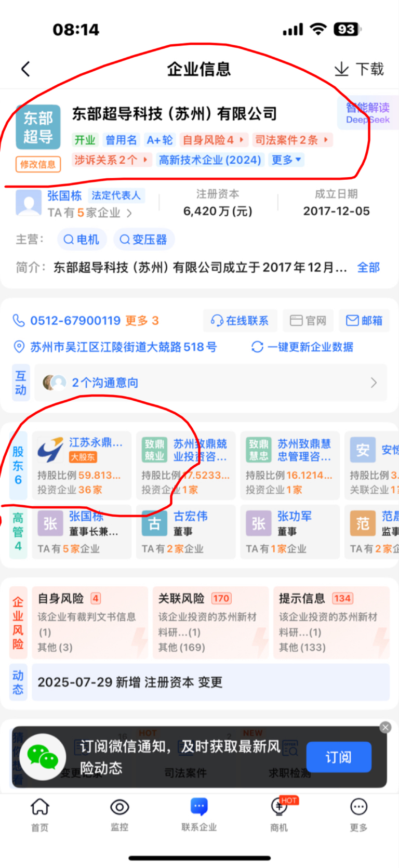The width and height of the screenshot is (399, 868).
Task: Open the 官网 website button
Action: coord(308,321)
